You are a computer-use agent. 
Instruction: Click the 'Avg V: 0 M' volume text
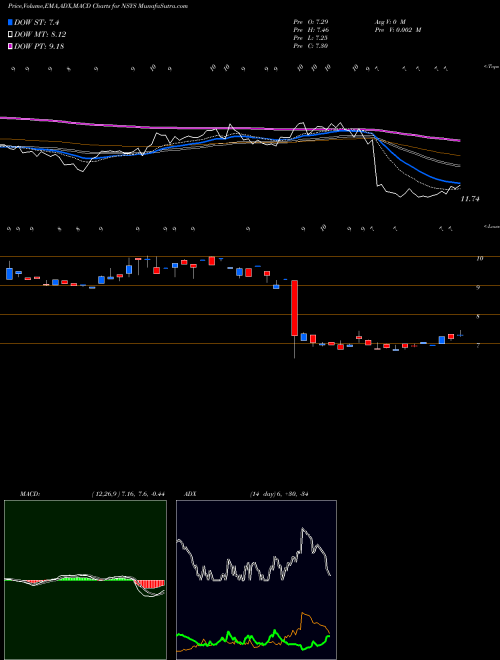(x=389, y=22)
